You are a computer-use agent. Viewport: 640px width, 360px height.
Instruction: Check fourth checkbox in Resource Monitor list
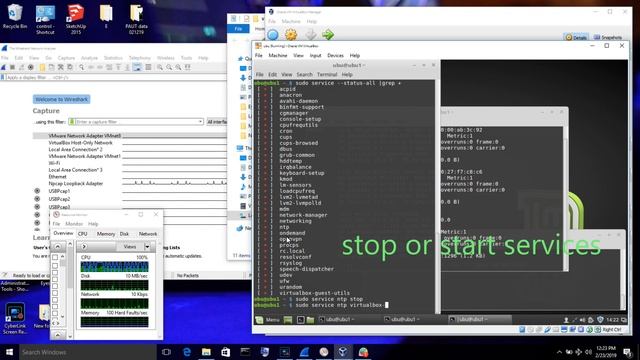point(55,279)
